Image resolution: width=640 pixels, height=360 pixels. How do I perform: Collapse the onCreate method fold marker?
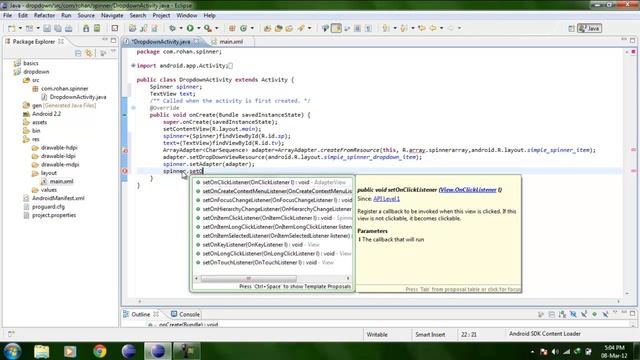pyautogui.click(x=133, y=108)
